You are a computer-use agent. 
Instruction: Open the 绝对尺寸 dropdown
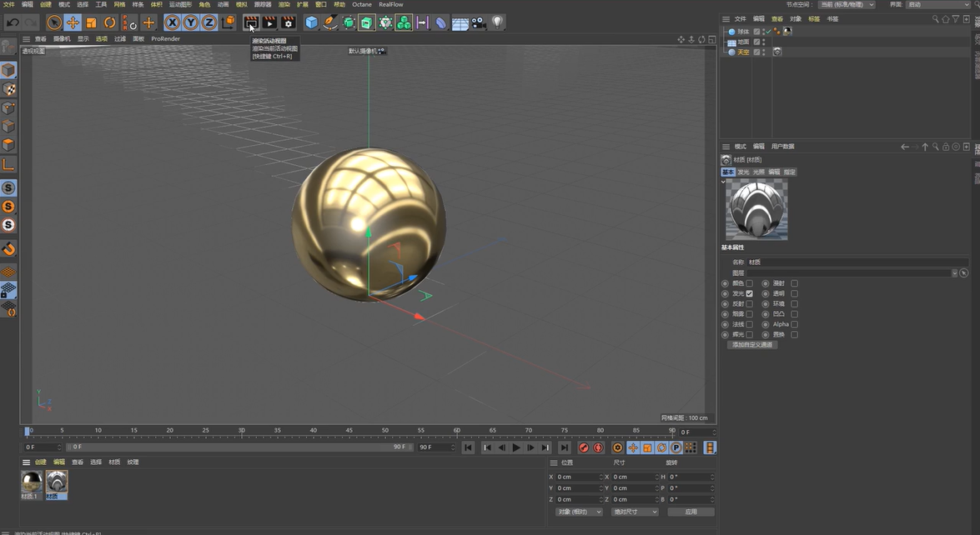tap(635, 512)
